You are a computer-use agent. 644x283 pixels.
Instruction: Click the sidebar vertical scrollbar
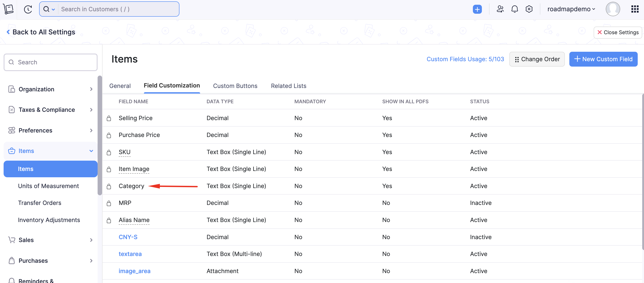tap(100, 135)
